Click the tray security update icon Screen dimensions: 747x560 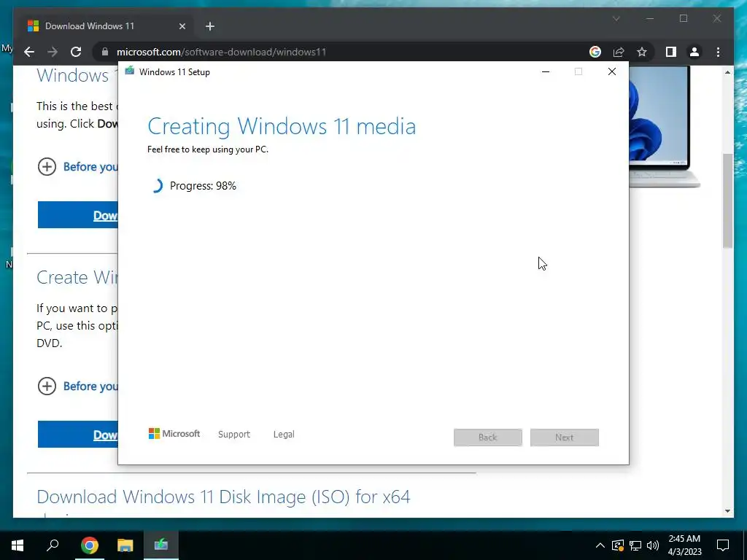617,545
